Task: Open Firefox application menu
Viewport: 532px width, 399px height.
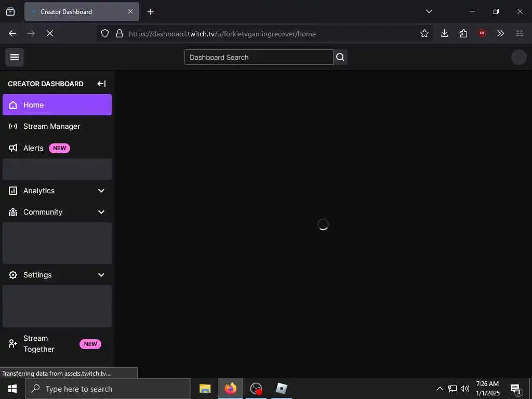Action: (520, 33)
